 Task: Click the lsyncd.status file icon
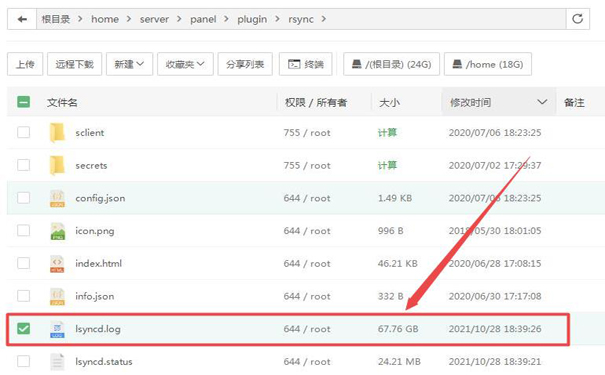[x=57, y=362]
